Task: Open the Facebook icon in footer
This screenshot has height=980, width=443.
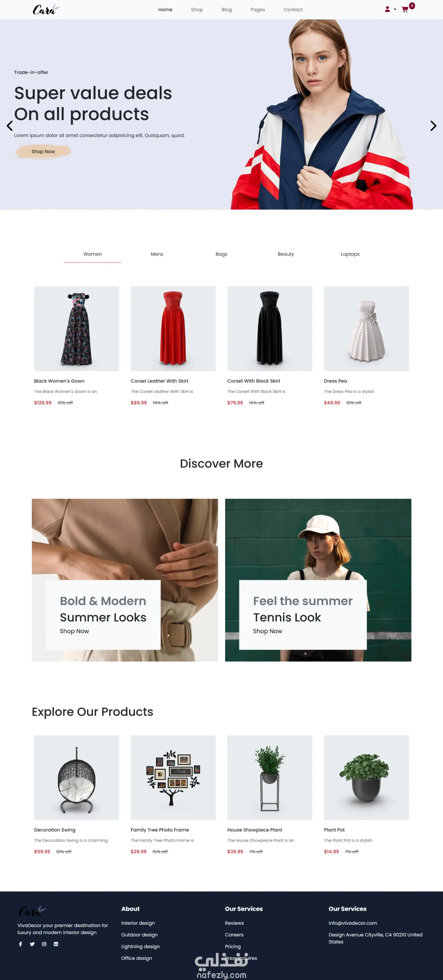Action: (x=20, y=944)
